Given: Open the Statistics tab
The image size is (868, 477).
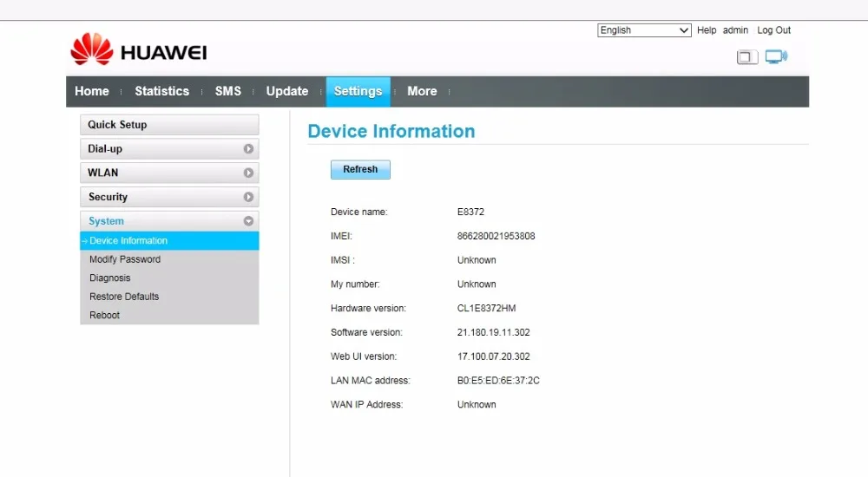Looking at the screenshot, I should (162, 91).
